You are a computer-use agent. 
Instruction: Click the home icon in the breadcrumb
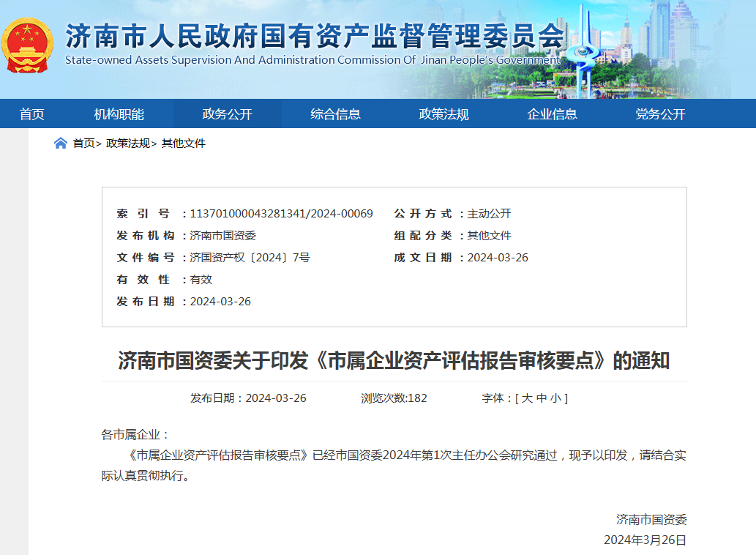tap(61, 143)
